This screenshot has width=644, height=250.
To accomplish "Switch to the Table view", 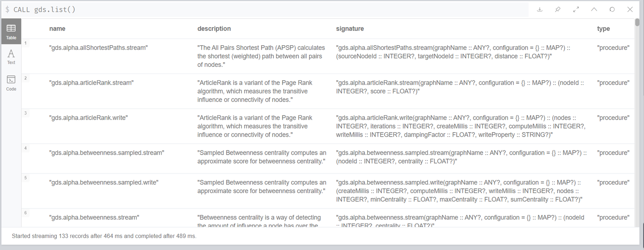I will click(x=11, y=32).
